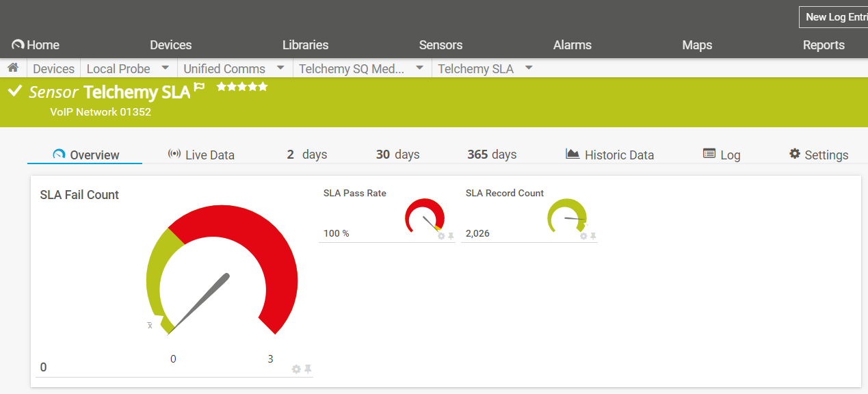Open the Historic Data tab
This screenshot has height=394, width=868.
pyautogui.click(x=609, y=155)
